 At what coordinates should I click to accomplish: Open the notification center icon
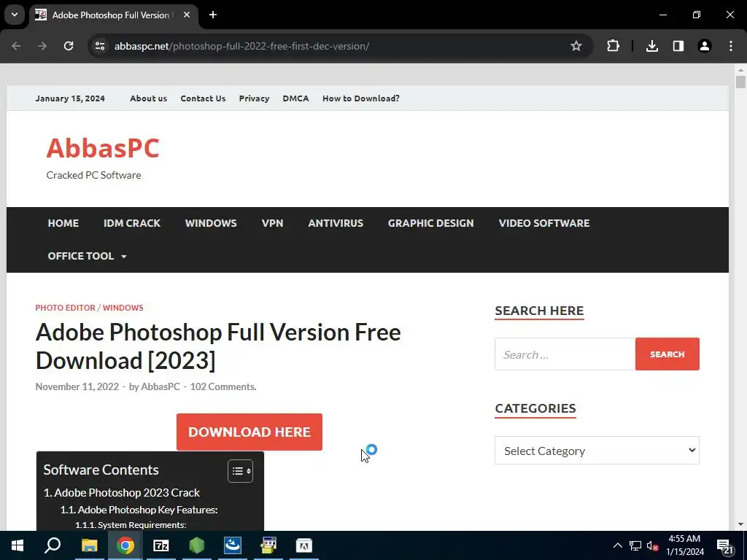724,546
